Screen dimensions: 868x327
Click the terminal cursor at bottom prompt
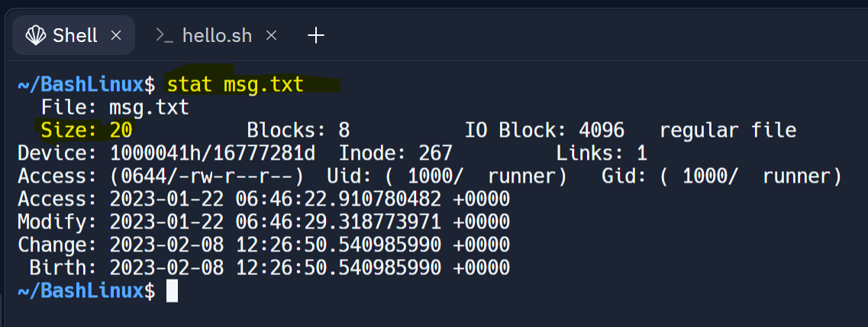pos(173,291)
